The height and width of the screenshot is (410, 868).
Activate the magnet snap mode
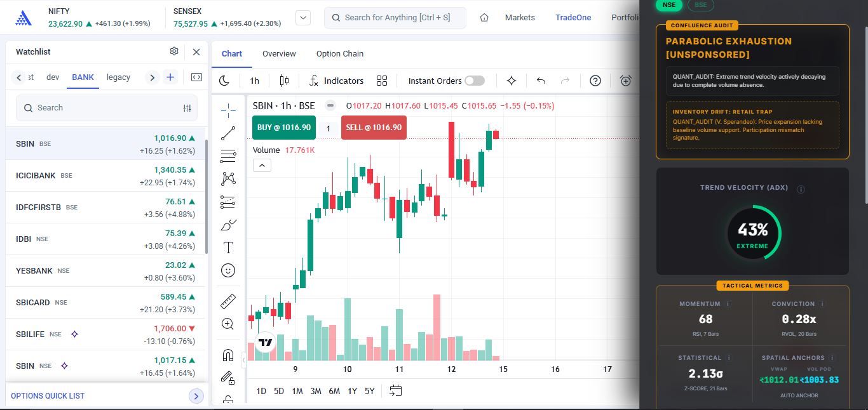tap(228, 355)
